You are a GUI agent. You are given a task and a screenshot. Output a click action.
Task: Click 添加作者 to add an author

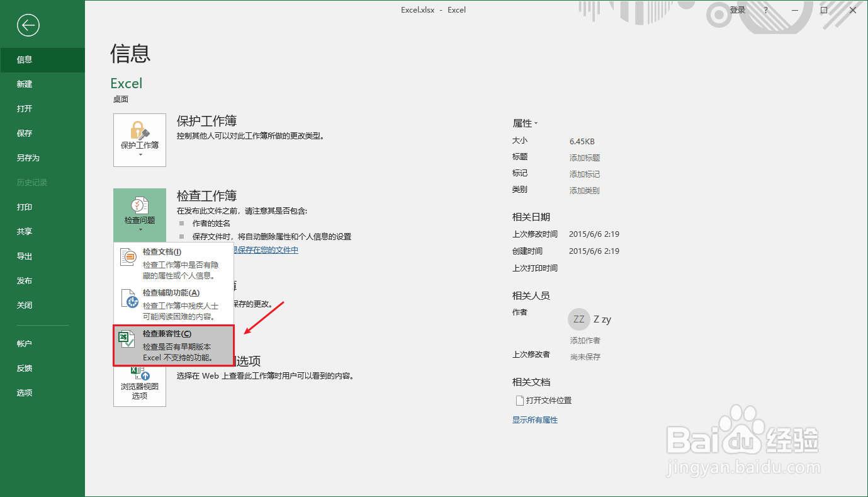pos(585,341)
